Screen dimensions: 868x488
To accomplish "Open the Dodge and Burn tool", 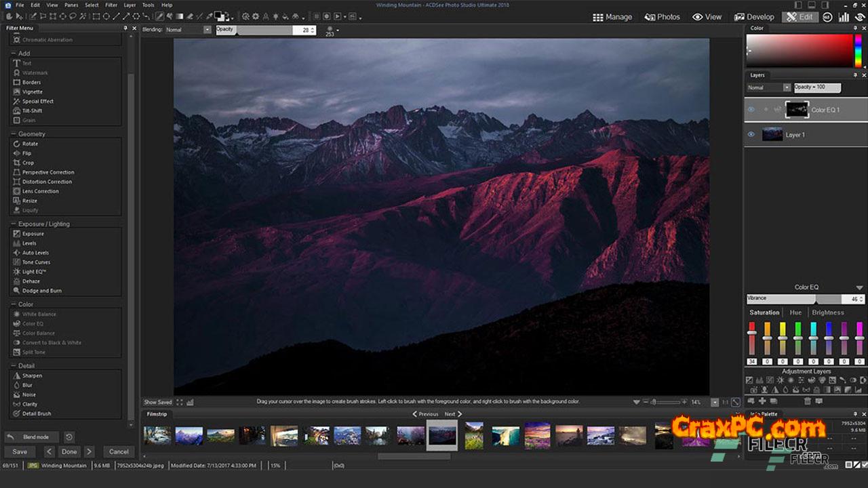I will click(x=41, y=291).
